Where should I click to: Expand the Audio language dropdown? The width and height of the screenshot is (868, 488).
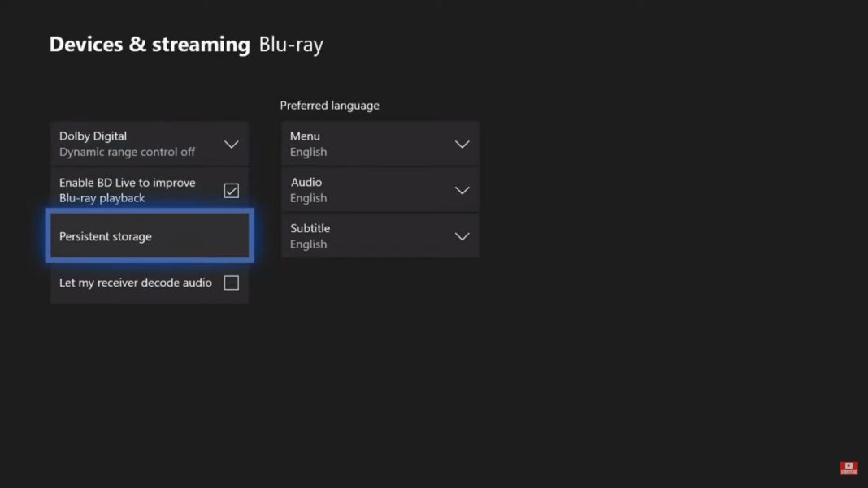pos(380,190)
